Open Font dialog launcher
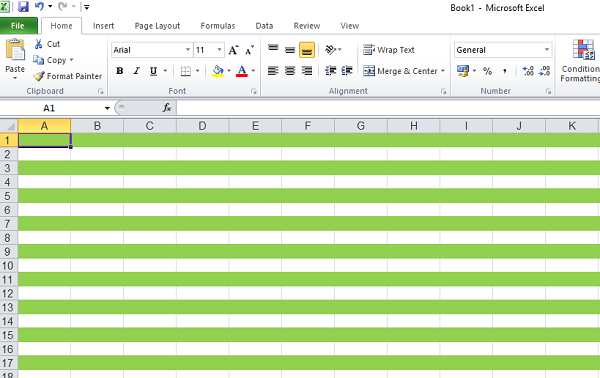 point(254,91)
